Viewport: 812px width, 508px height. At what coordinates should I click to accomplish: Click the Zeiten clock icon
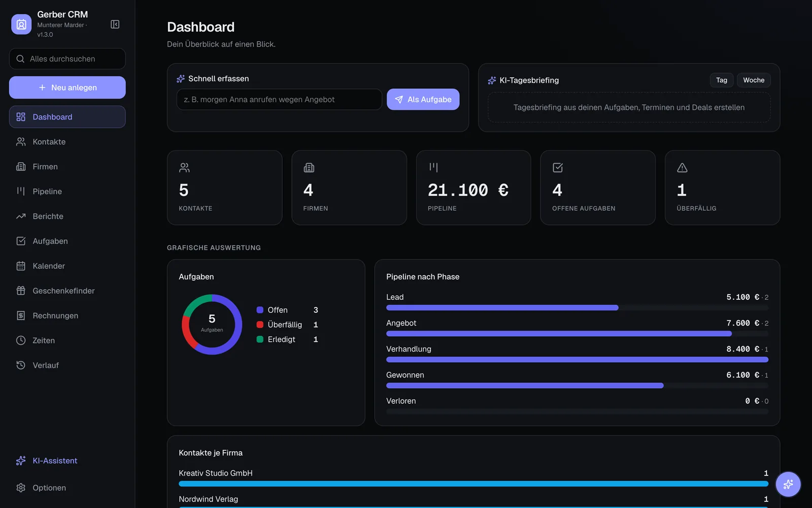coord(21,340)
